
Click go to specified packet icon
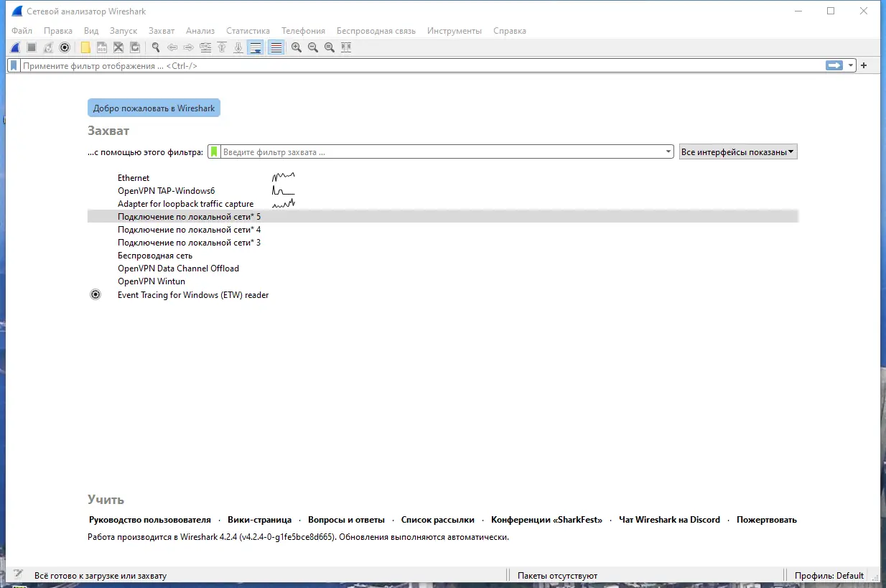[205, 47]
